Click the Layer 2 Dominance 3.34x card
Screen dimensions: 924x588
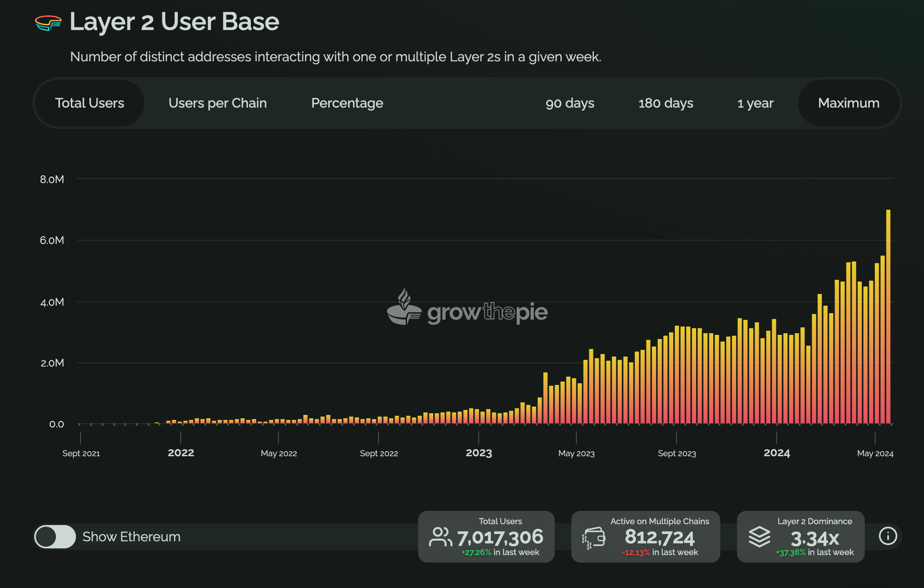tap(800, 537)
